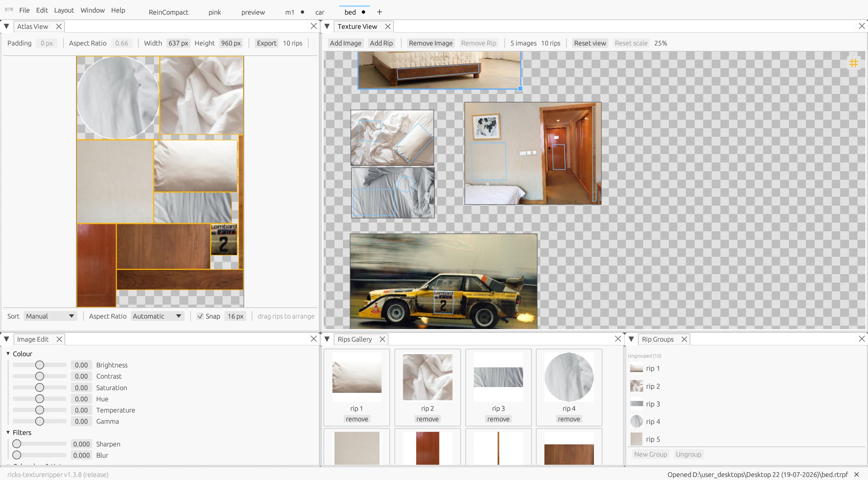Click the Add Image button

point(346,43)
